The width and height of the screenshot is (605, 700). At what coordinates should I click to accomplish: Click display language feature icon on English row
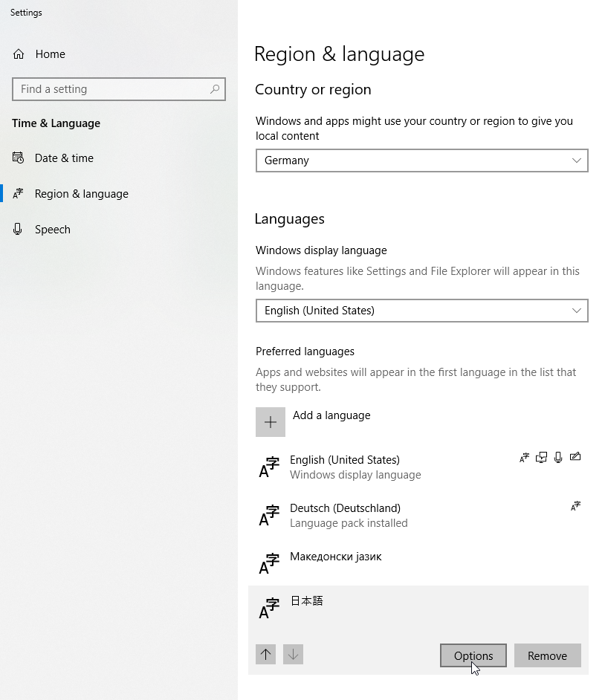pos(524,457)
